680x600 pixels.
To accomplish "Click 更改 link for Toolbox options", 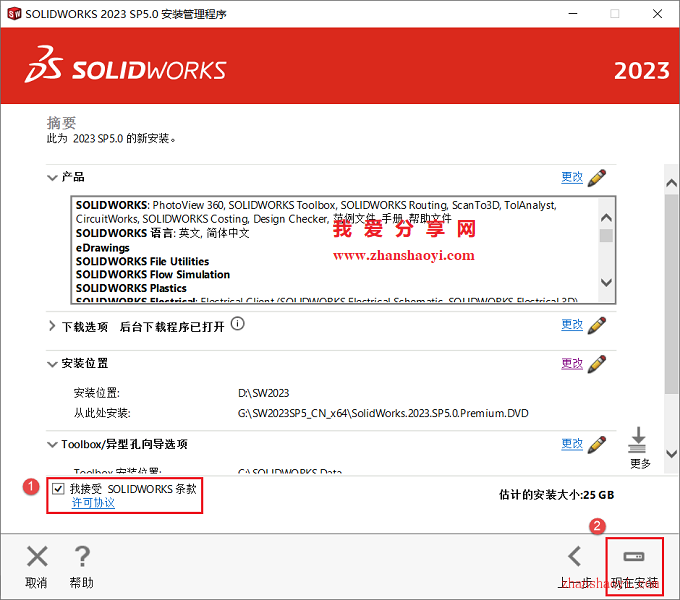I will point(572,444).
